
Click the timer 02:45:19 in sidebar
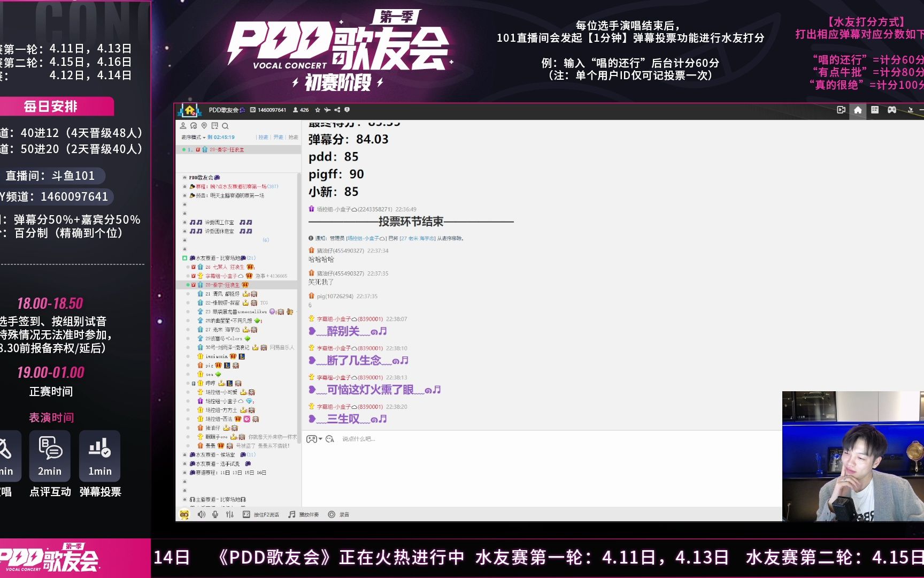(224, 137)
